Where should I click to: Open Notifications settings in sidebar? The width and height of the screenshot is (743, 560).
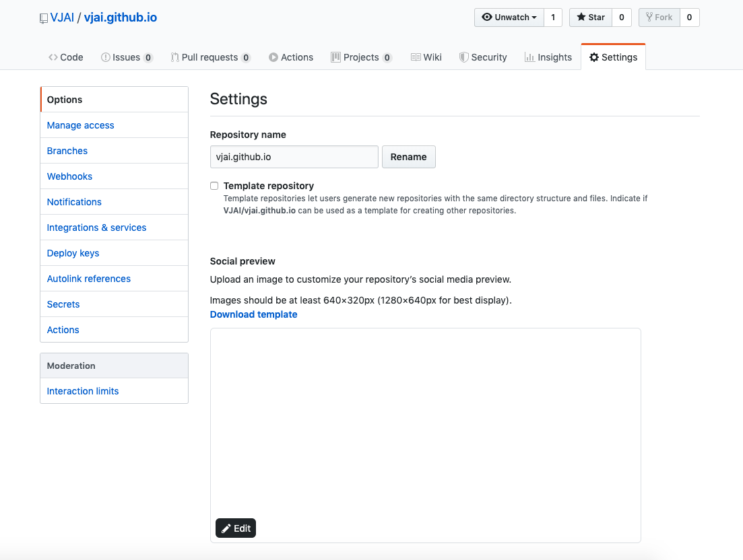(115, 202)
